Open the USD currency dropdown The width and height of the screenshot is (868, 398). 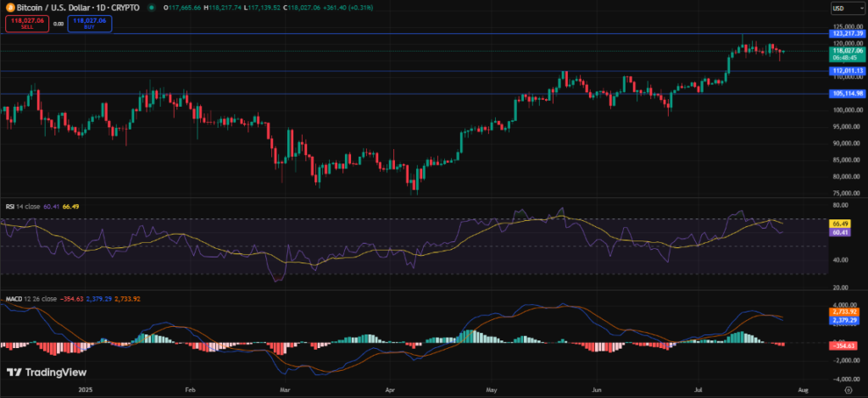click(x=848, y=8)
